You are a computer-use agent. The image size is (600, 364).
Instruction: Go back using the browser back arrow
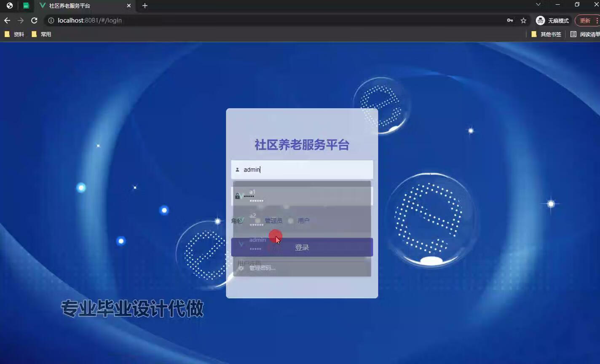coord(7,20)
